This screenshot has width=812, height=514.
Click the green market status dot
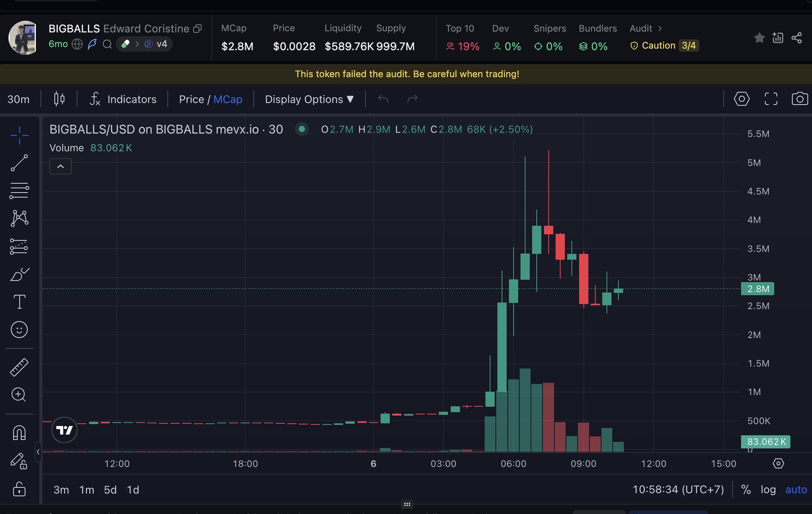point(302,129)
